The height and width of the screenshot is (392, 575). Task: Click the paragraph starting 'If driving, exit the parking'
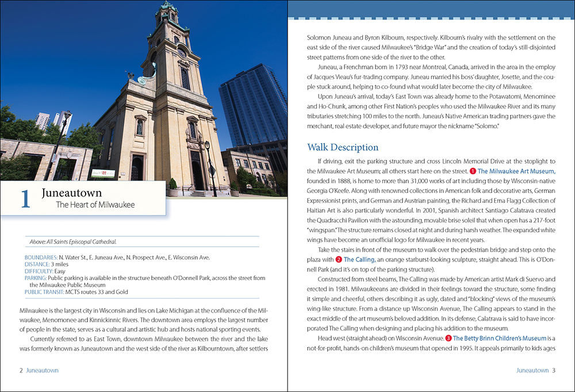431,201
